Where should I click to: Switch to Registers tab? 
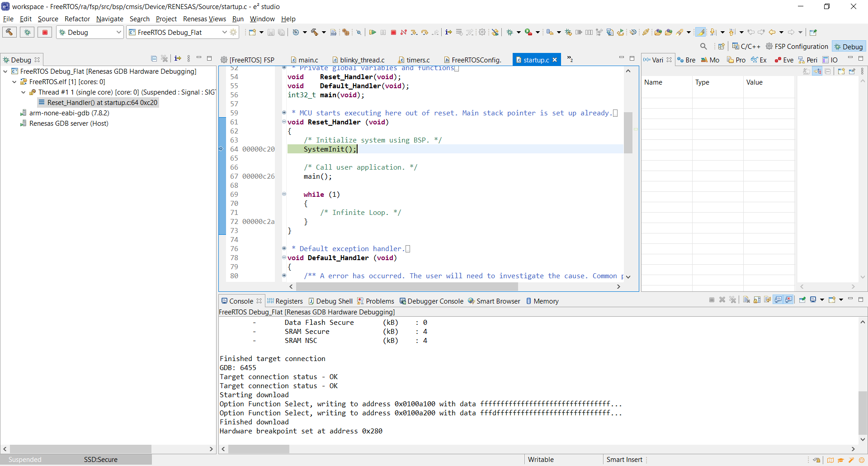[x=285, y=301]
